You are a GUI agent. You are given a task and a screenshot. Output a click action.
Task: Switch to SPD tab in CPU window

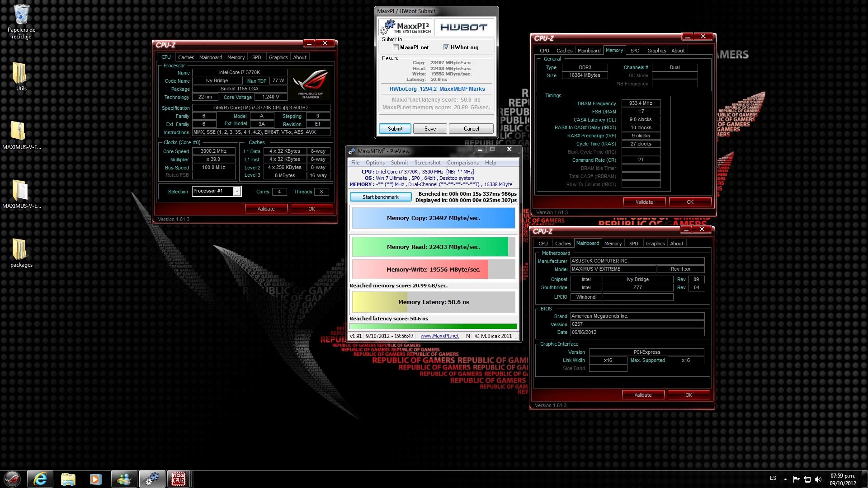point(256,57)
